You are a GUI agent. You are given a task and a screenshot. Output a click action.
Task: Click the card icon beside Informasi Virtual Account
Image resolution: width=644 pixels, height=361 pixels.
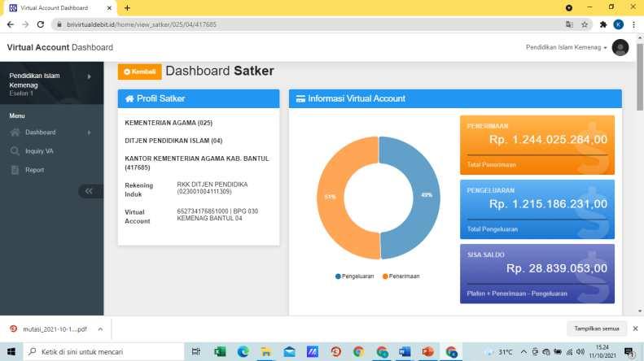pos(300,99)
